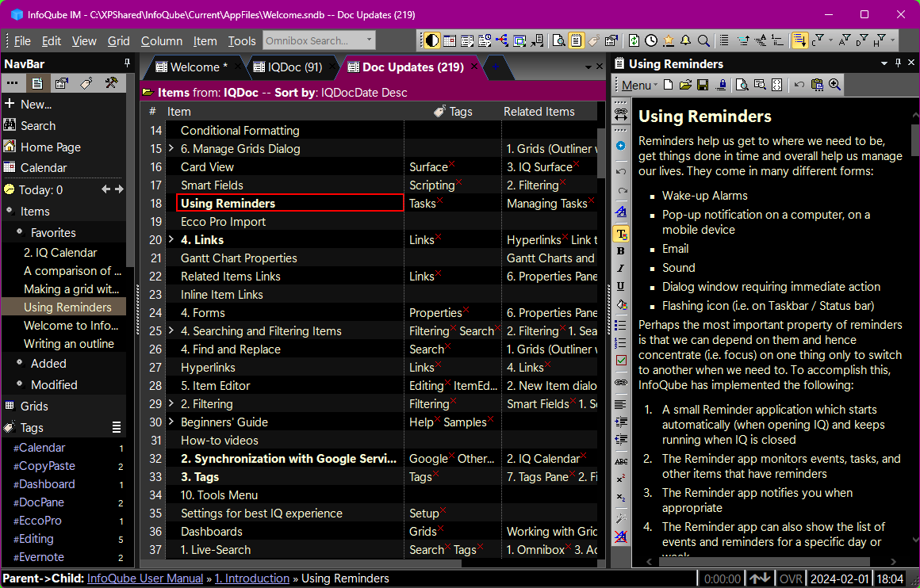Toggle the dark mode contrast icon
920x588 pixels.
pyautogui.click(x=431, y=40)
